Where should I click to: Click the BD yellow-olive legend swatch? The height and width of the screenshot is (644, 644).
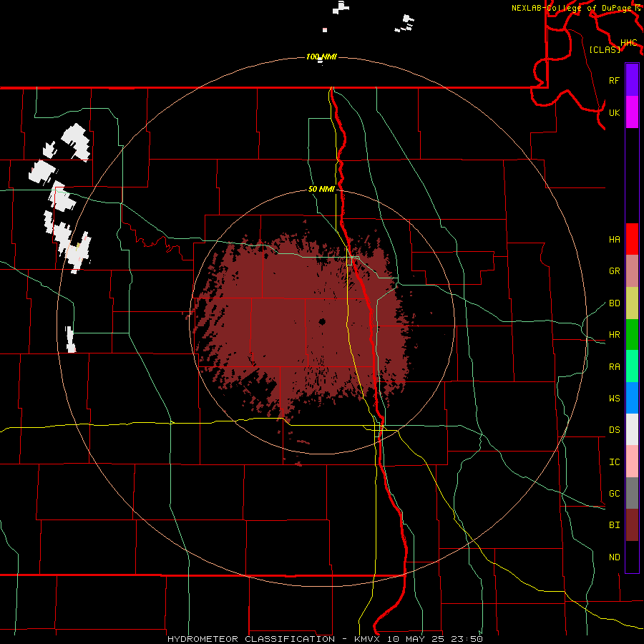point(632,303)
